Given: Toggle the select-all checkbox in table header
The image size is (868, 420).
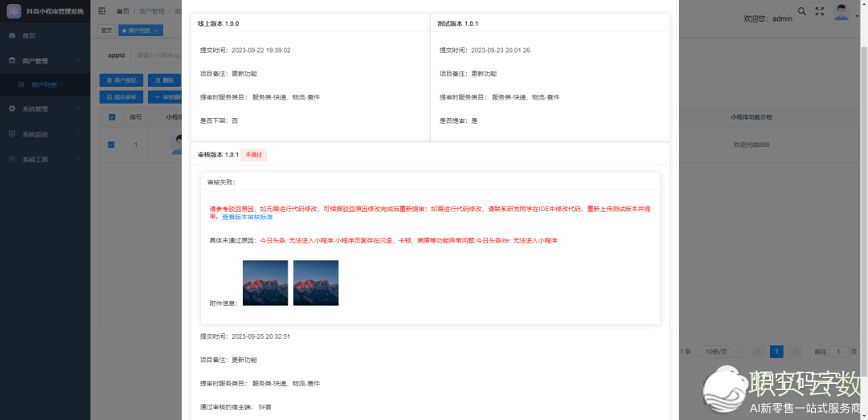Looking at the screenshot, I should click(112, 116).
